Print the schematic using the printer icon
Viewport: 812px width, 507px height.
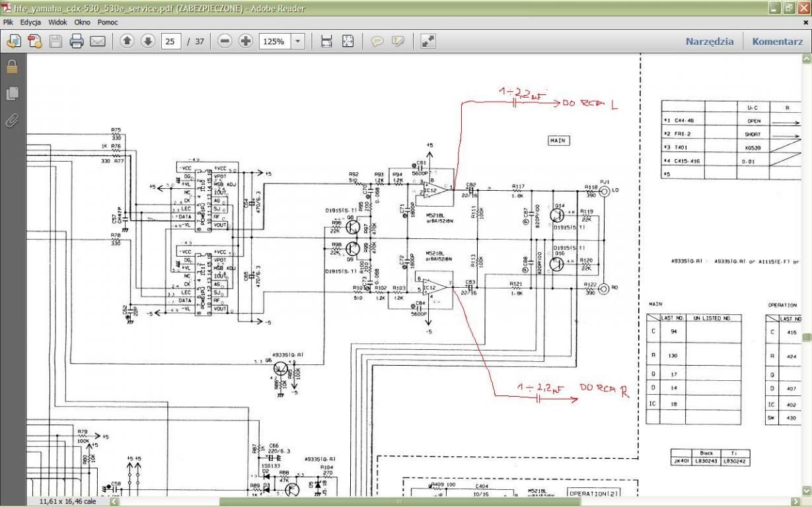pyautogui.click(x=77, y=42)
